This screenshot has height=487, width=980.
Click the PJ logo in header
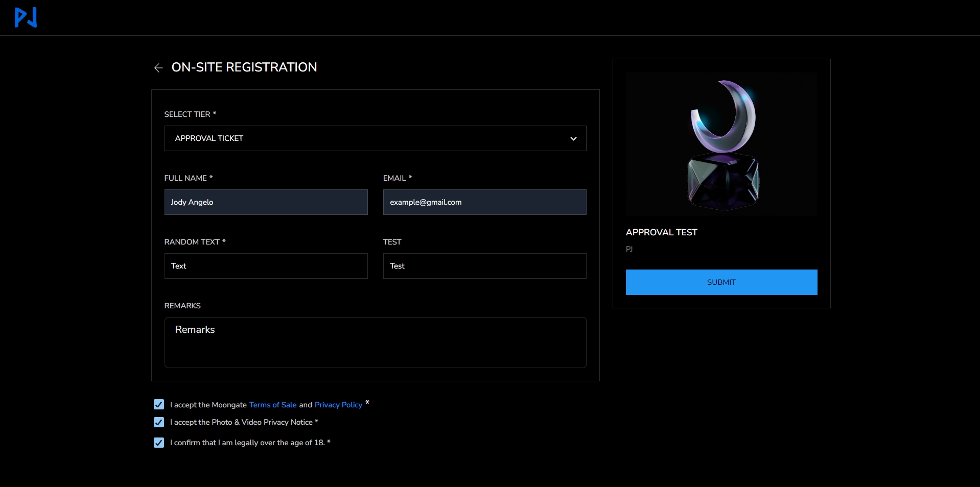coord(26,17)
